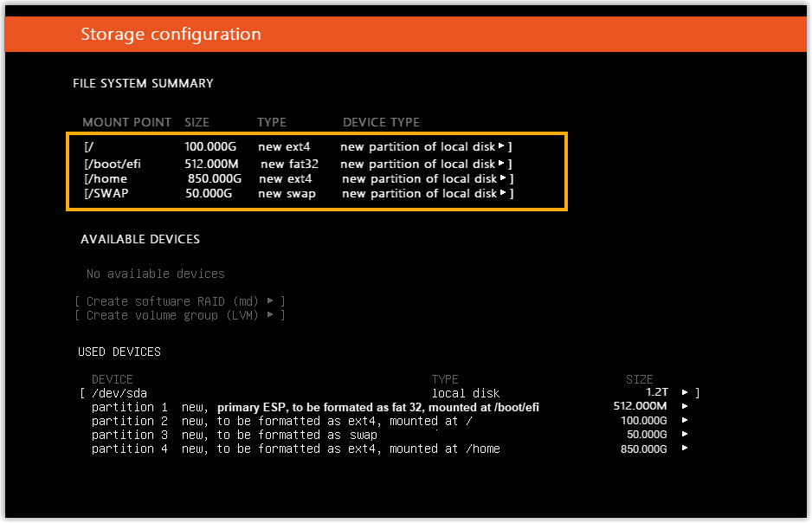812x523 pixels.
Task: Select Create software RAID (md)
Action: click(179, 301)
